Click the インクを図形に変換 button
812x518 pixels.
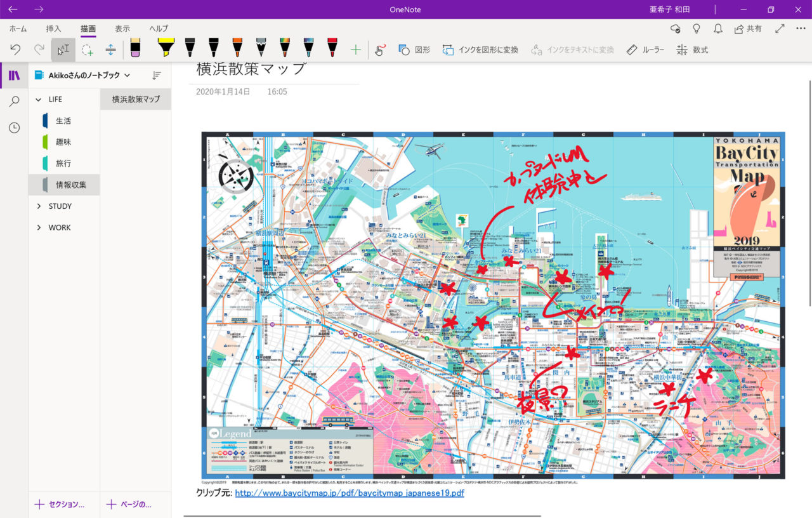tap(480, 50)
